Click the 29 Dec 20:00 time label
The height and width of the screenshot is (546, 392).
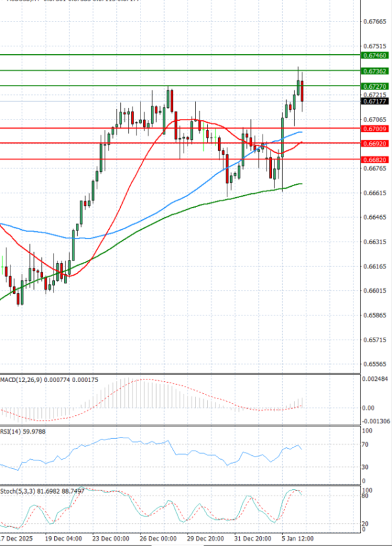(x=205, y=539)
